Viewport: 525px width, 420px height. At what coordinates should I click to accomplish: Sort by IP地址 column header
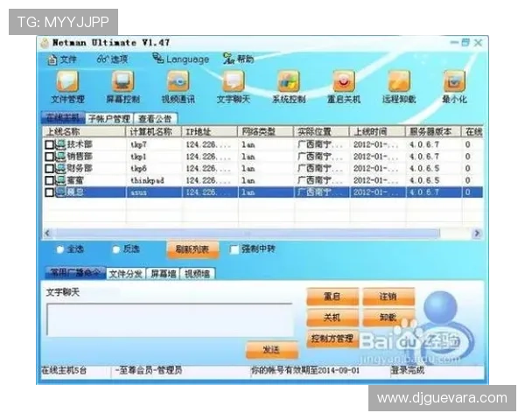[x=210, y=131]
